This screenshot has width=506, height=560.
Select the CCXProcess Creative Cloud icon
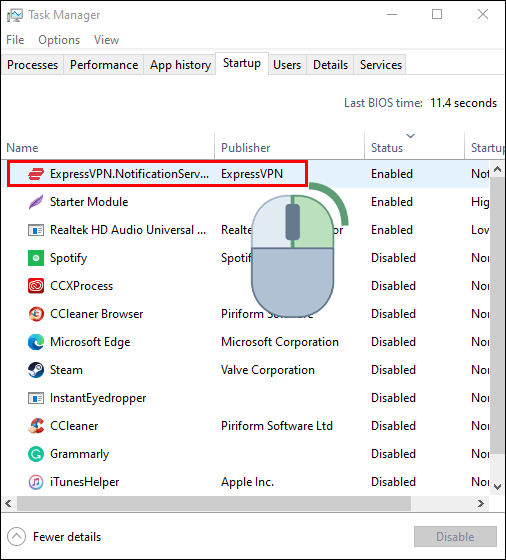click(36, 286)
